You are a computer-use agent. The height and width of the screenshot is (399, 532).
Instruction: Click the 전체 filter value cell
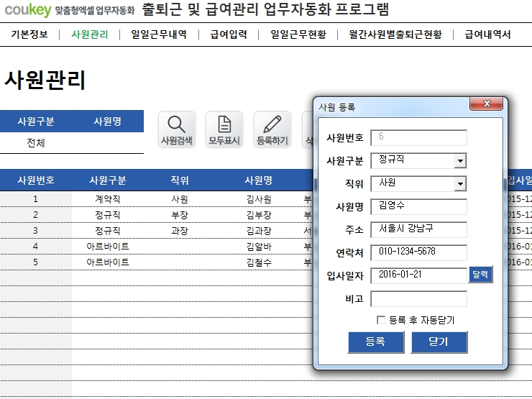click(36, 143)
